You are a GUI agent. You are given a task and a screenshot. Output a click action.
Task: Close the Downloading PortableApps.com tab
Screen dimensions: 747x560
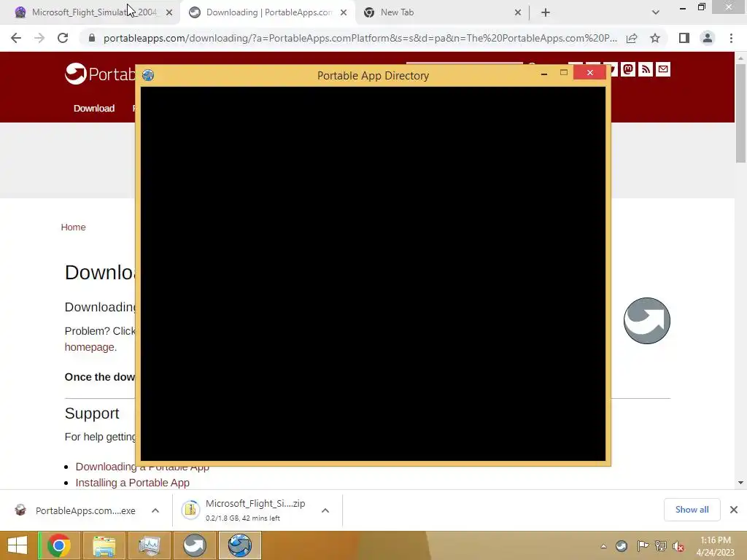coord(344,12)
